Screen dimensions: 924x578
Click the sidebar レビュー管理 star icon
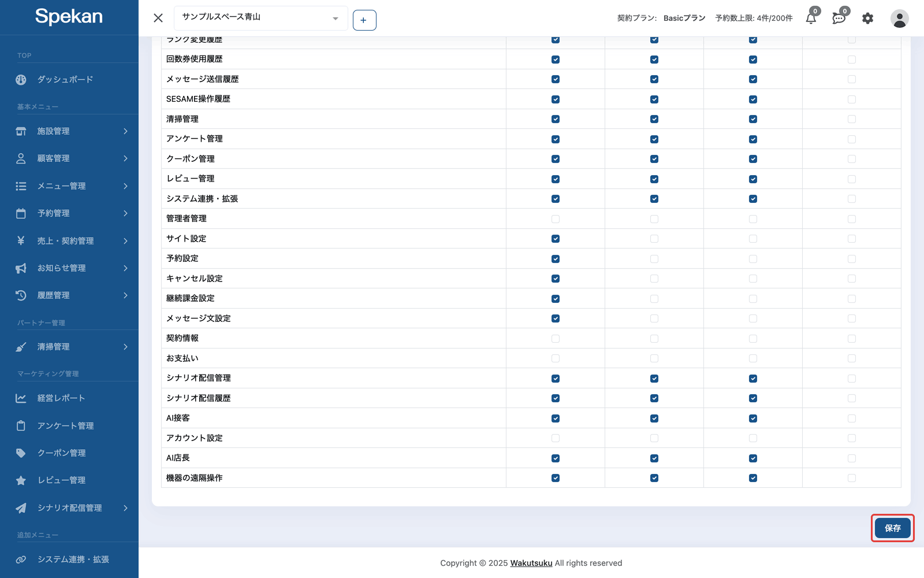coord(21,480)
